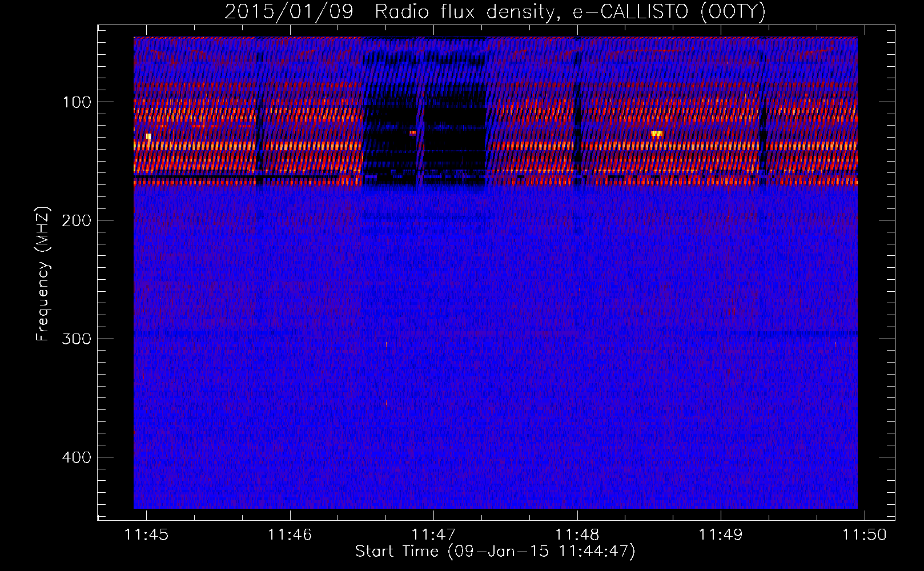
Task: Click the 11:49 time tick label
Action: coord(721,534)
